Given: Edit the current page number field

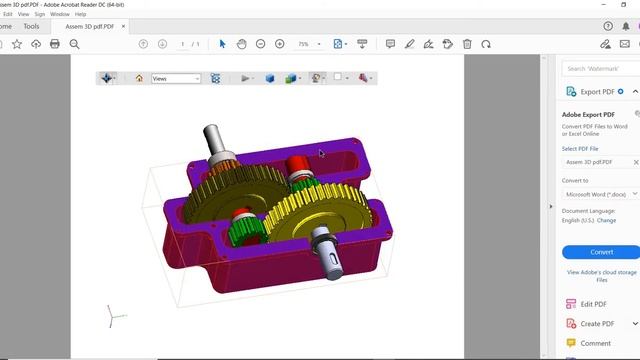Looking at the screenshot, I should tap(182, 44).
